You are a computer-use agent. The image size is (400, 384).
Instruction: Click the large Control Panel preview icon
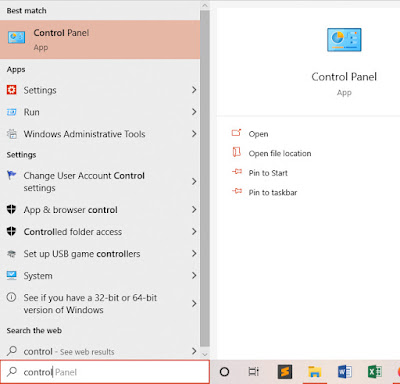pos(344,40)
